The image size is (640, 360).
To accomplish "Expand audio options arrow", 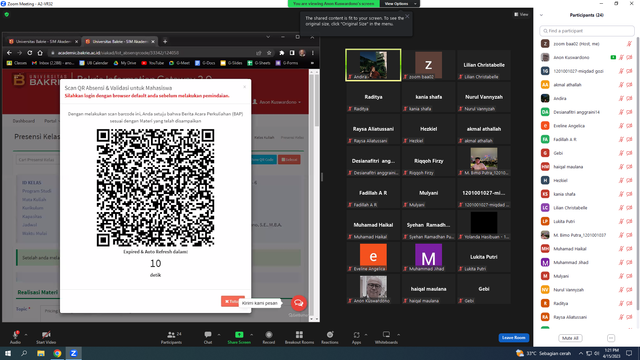I will coord(26,335).
